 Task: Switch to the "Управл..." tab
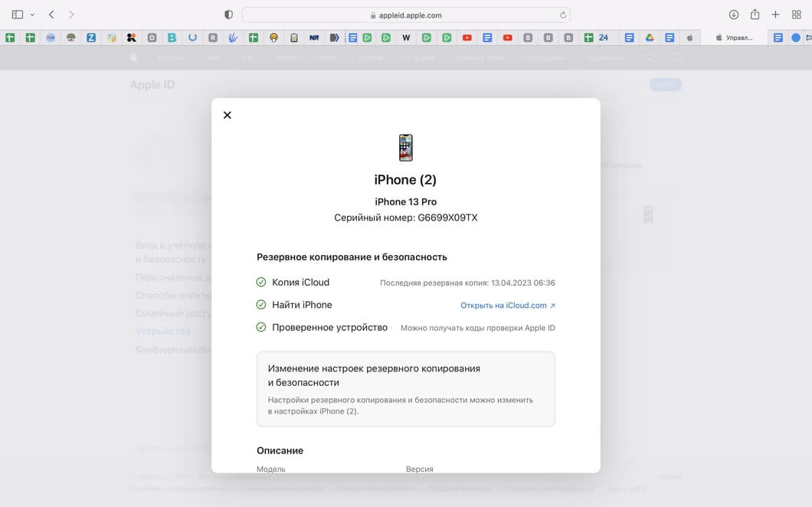pos(734,38)
